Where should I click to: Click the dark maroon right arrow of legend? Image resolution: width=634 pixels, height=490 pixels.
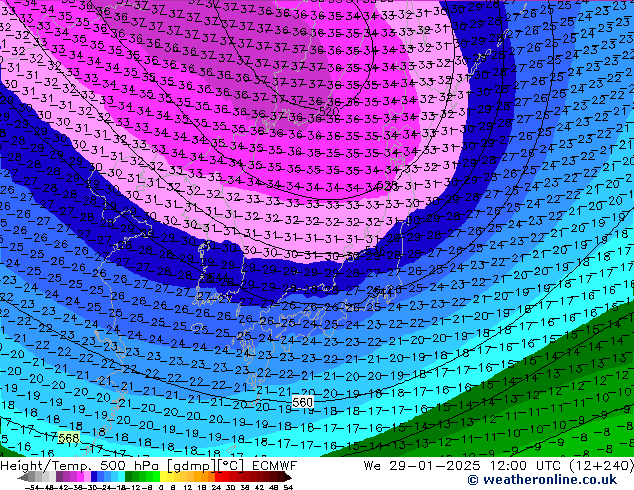click(288, 477)
